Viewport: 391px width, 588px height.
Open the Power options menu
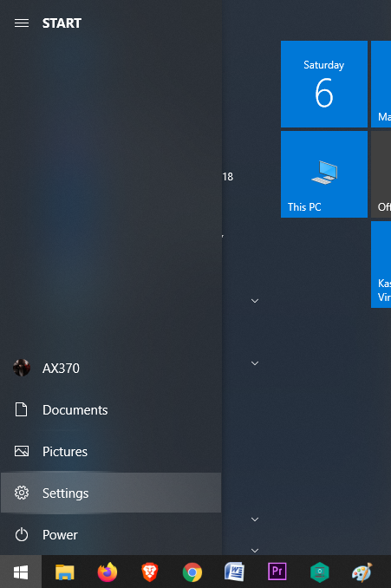pyautogui.click(x=111, y=534)
